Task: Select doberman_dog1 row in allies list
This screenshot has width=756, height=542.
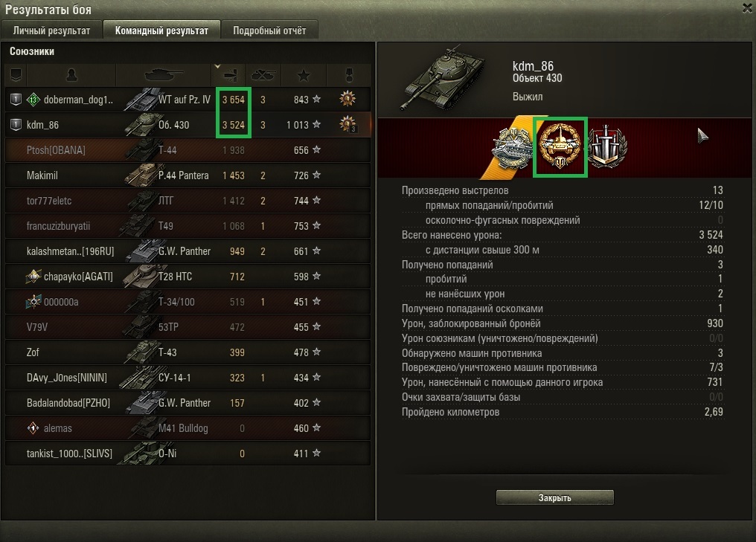Action: pyautogui.click(x=188, y=100)
